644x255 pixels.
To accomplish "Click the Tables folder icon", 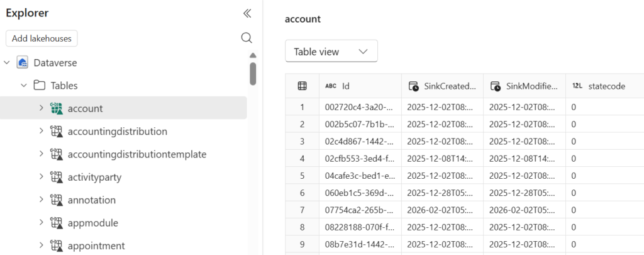I will point(40,86).
